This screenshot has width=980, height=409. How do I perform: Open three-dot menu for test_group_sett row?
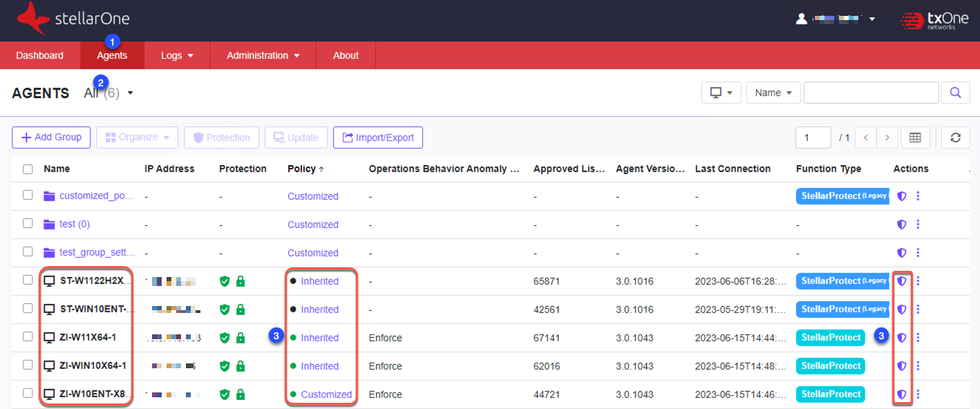918,253
